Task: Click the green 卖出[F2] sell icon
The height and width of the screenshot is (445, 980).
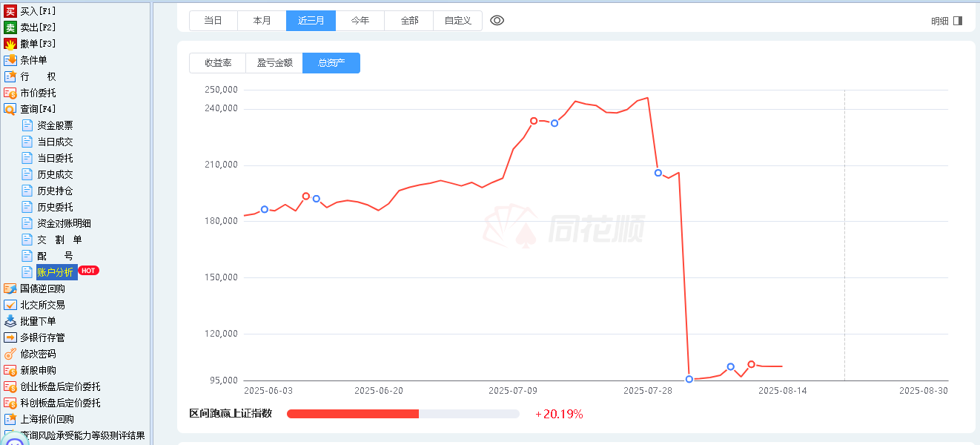Action: point(10,27)
